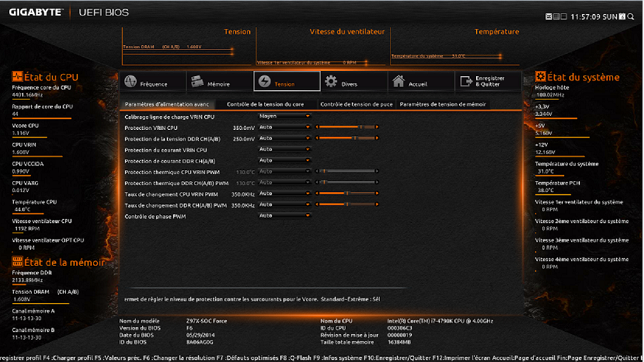Open Protection thermique CPU VRIN PWM dropdown
The image size is (644, 362).
284,171
